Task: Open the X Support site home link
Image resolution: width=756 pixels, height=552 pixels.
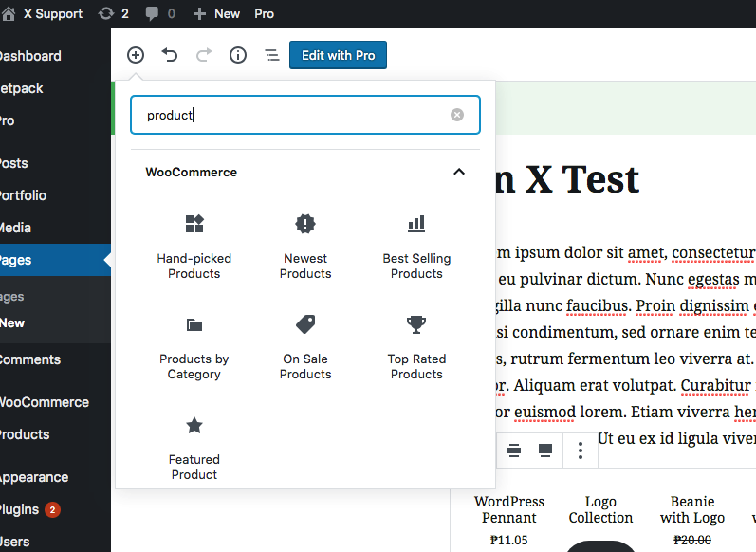Action: coord(43,14)
